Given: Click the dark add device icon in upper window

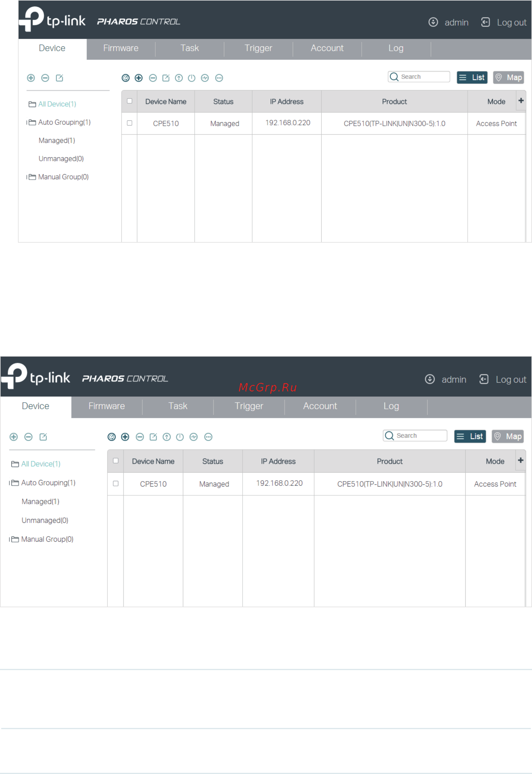Looking at the screenshot, I should pyautogui.click(x=139, y=78).
